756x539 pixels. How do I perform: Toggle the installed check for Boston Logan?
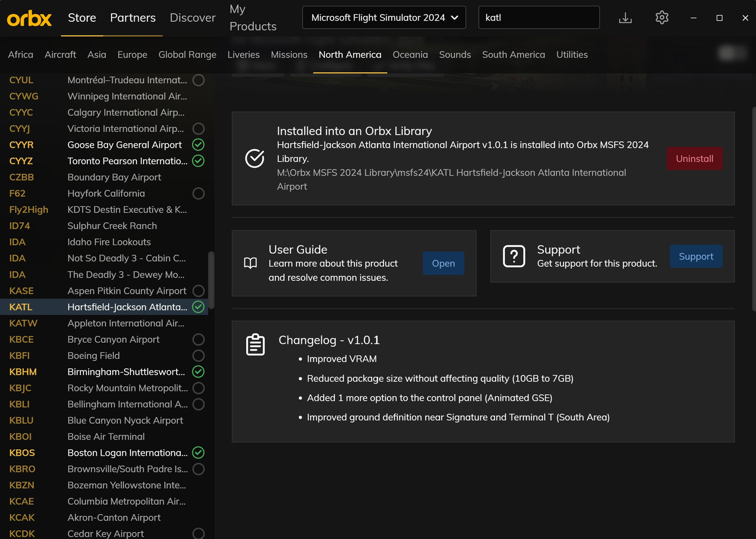click(x=198, y=453)
